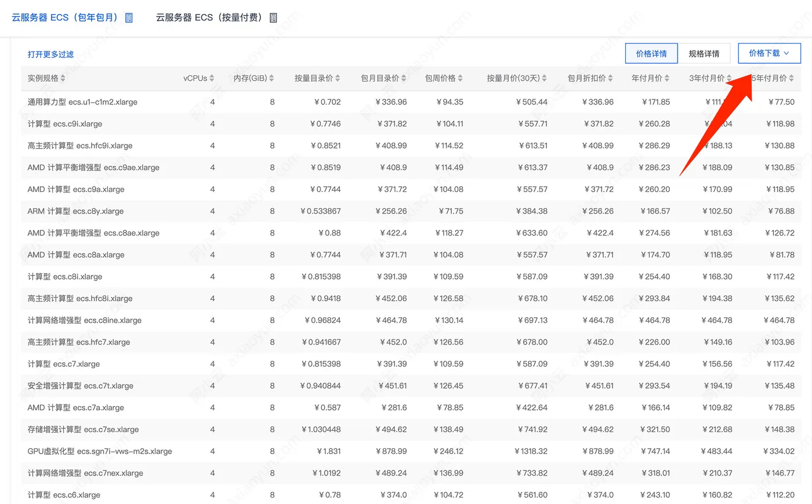Click 打开更多过滤 link

click(x=50, y=55)
